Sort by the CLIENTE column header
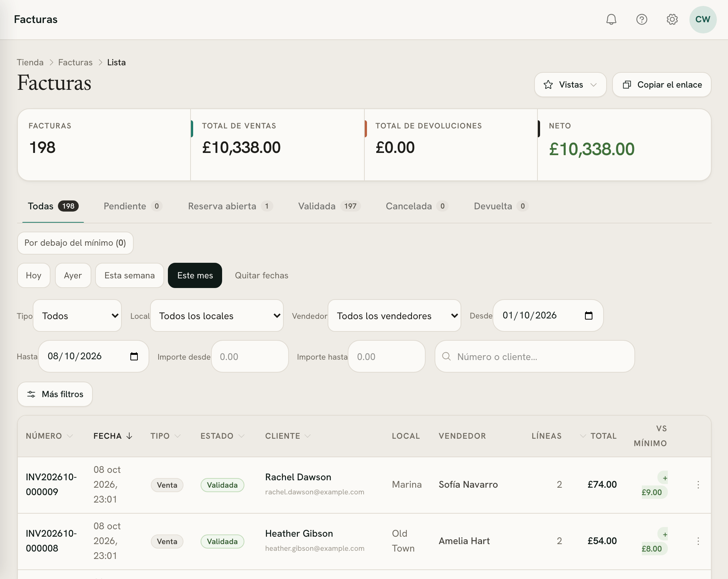 tap(288, 436)
